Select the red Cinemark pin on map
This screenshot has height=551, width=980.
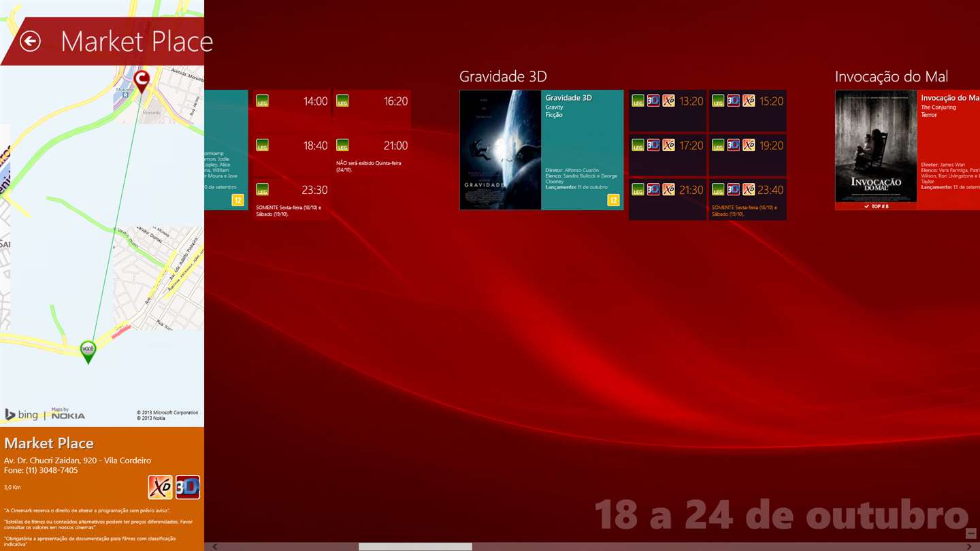pos(142,82)
